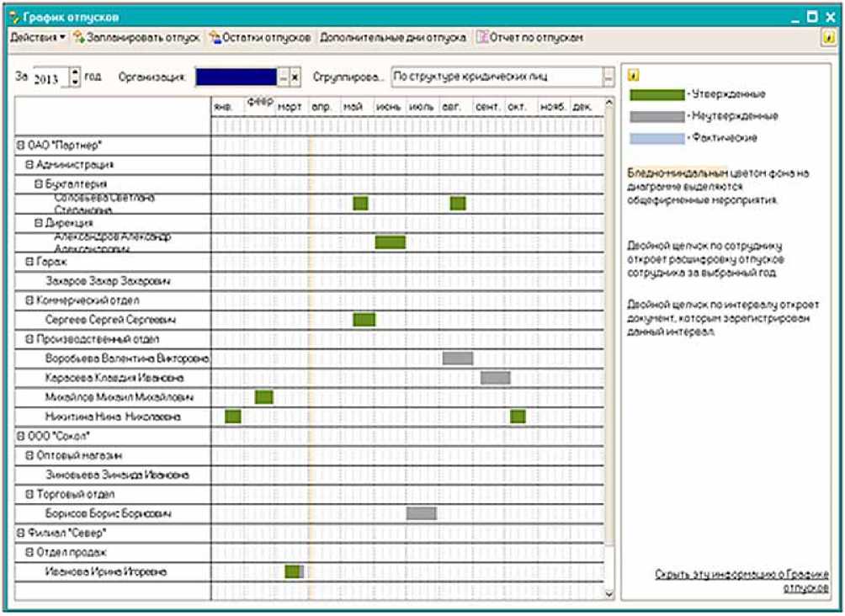The image size is (845, 616).
Task: Click Карасева's gray September vacation bar
Action: [x=495, y=378]
